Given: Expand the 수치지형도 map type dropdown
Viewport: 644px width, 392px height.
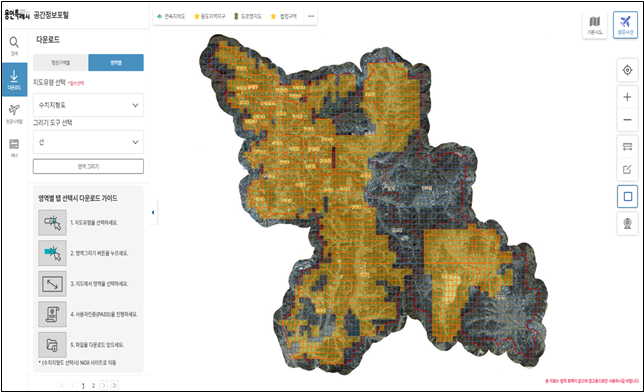Looking at the screenshot, I should click(88, 105).
